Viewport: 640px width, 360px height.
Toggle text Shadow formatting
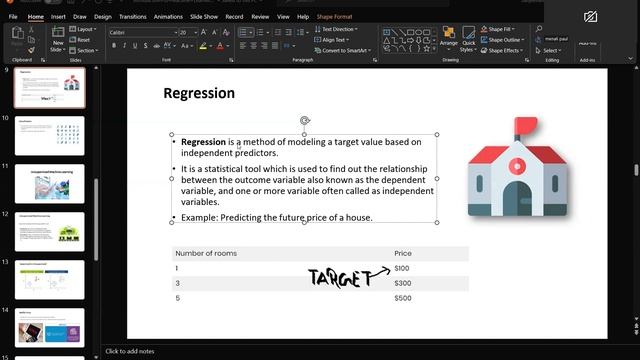coord(146,46)
